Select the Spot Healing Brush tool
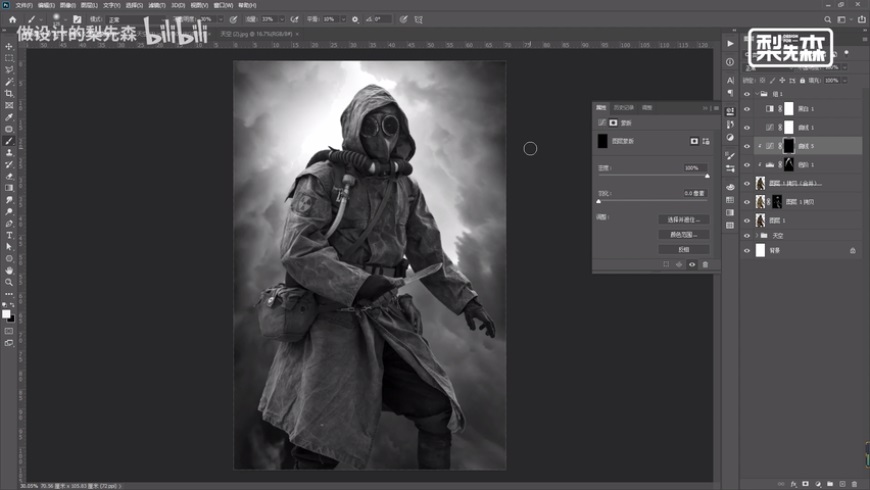The width and height of the screenshot is (870, 490). (9, 129)
